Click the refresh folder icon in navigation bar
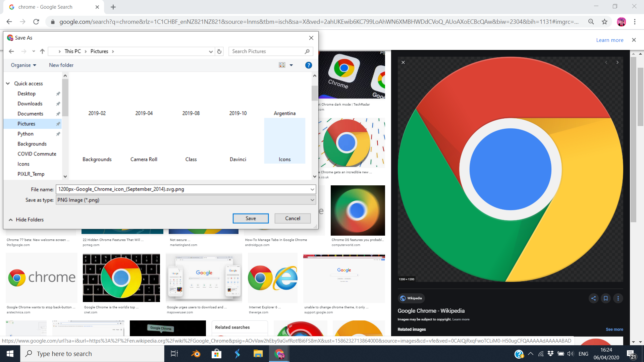The width and height of the screenshot is (644, 362). coord(220,51)
